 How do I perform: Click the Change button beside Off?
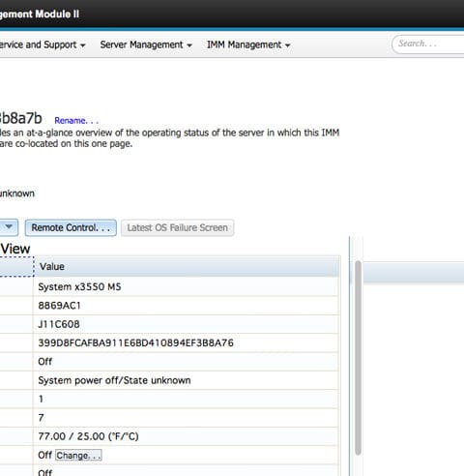click(x=78, y=456)
